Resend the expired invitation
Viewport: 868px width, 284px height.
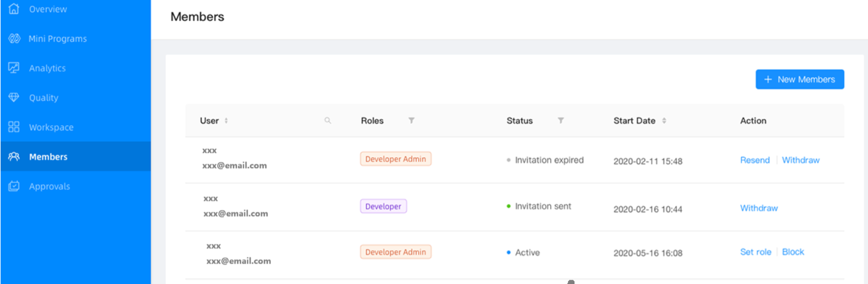coord(755,160)
